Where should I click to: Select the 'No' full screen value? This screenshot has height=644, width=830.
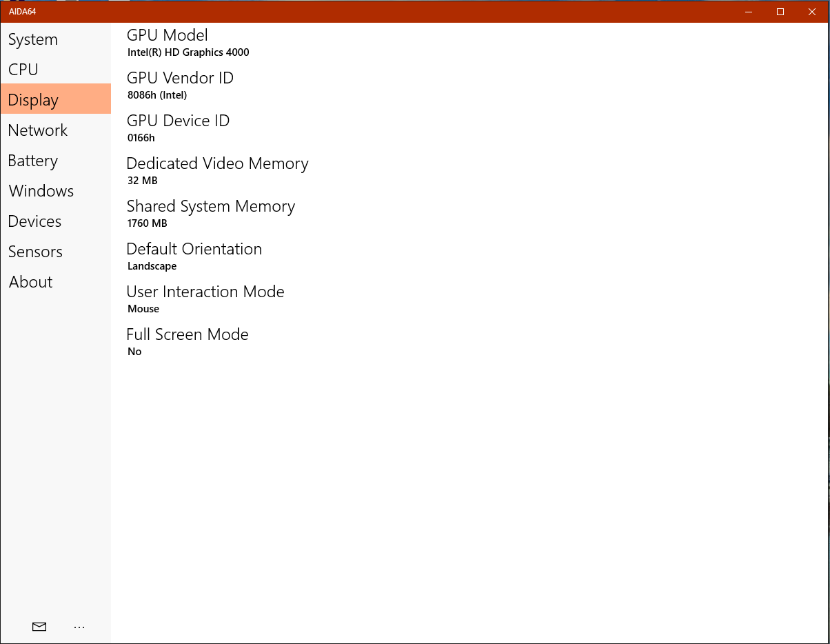coord(134,352)
